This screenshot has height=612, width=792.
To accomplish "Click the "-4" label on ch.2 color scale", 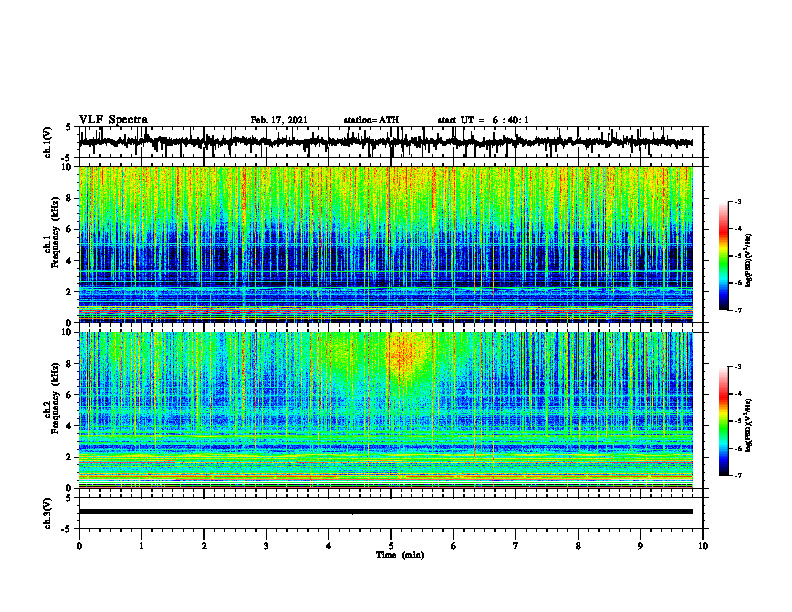I will pos(738,394).
